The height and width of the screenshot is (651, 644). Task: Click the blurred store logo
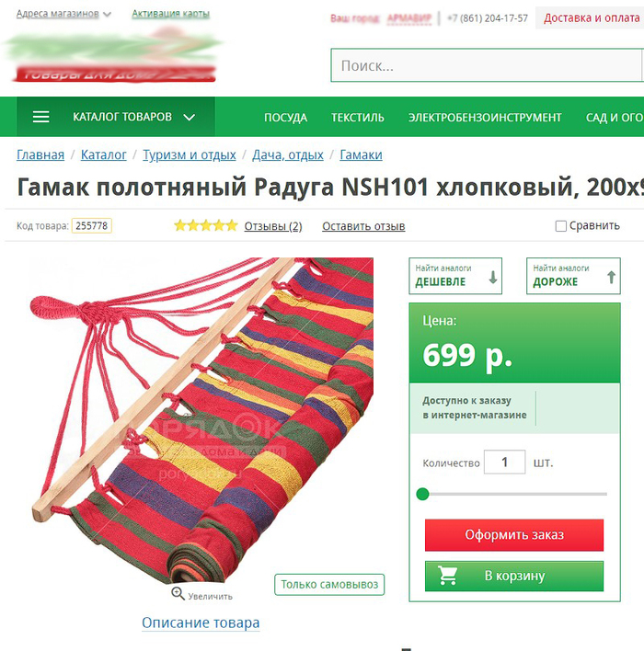point(112,54)
